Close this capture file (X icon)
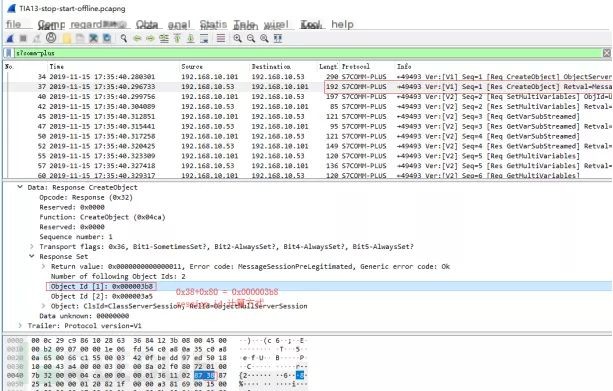 [x=93, y=38]
